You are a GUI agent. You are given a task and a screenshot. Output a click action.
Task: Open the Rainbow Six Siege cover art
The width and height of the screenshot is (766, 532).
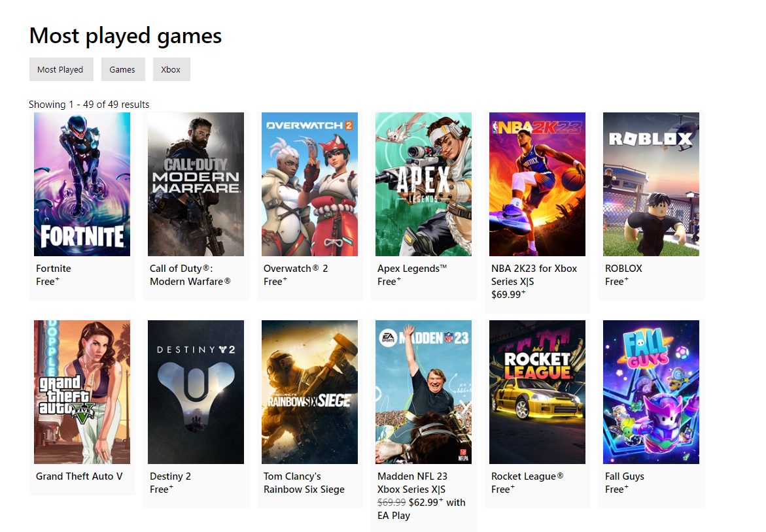[x=309, y=392]
